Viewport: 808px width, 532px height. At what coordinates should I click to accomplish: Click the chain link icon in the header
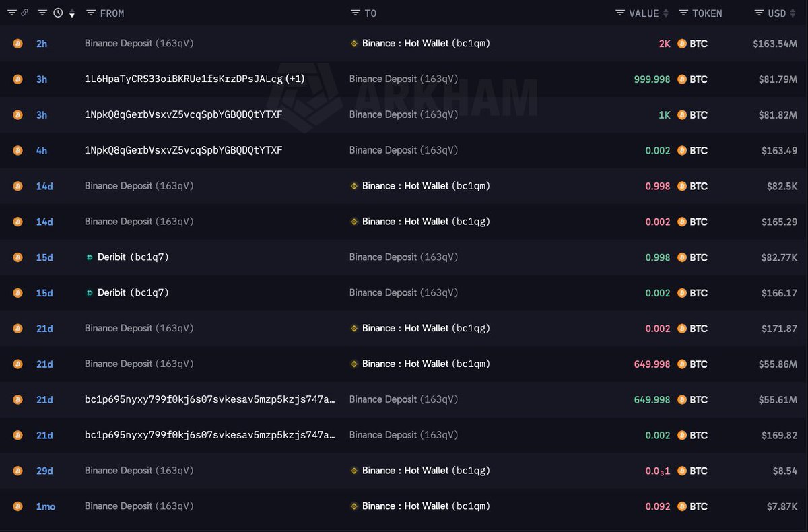(24, 13)
